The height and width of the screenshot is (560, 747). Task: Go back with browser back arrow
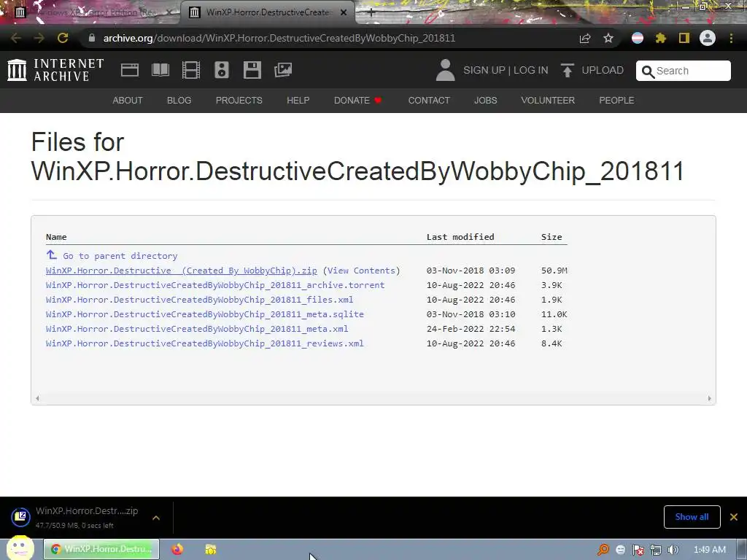[15, 38]
